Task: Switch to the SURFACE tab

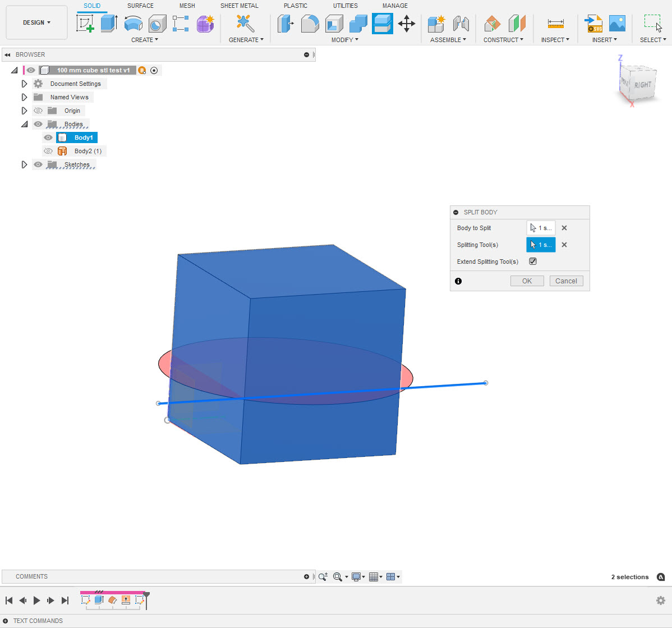Action: (140, 6)
